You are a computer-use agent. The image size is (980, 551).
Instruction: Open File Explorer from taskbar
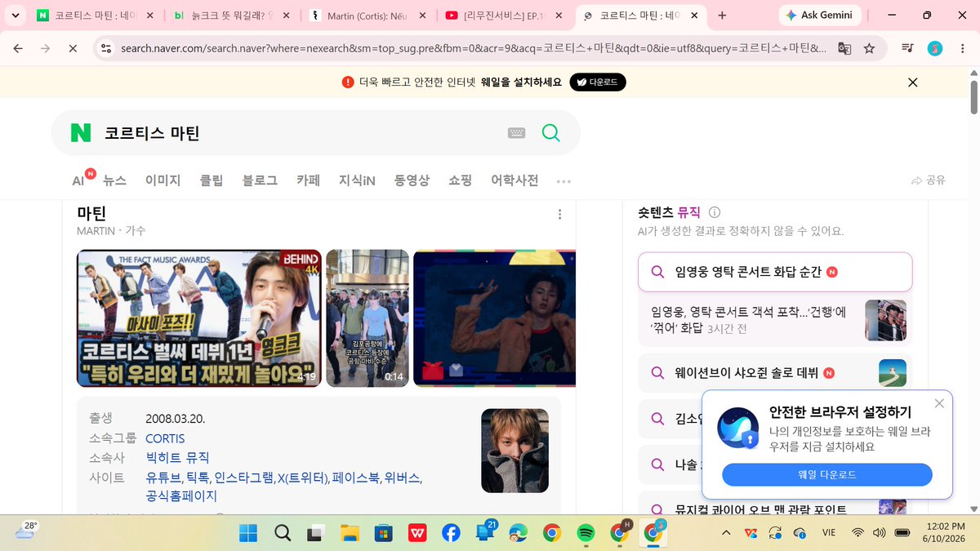(x=350, y=533)
